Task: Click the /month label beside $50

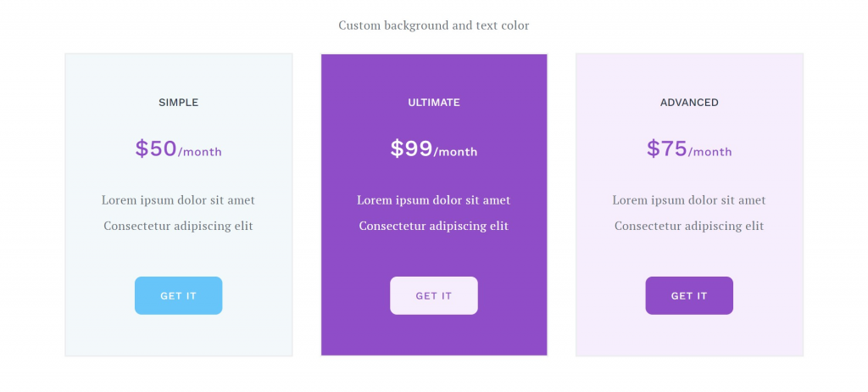Action: click(x=200, y=152)
